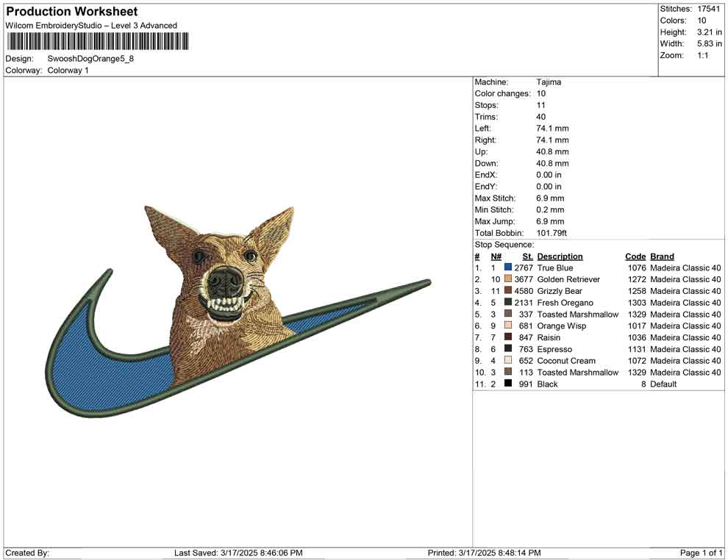Click the Code column header
Viewport: 728px width, 560px height.
635,256
